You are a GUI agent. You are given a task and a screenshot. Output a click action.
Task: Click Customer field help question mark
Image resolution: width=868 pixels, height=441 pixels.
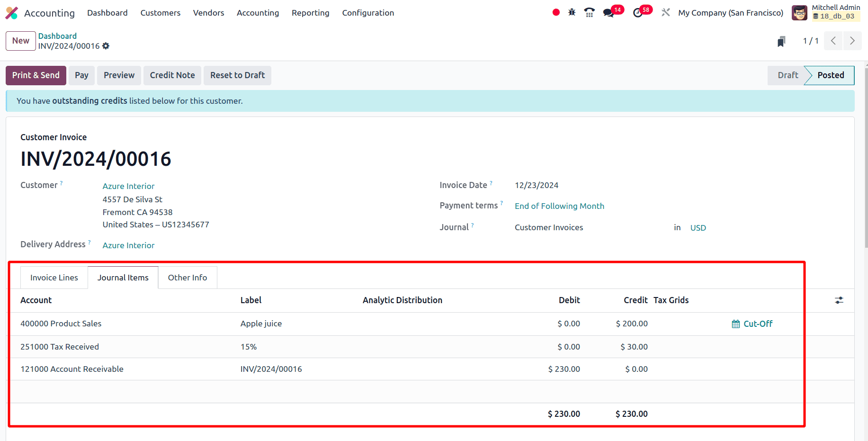coord(61,182)
